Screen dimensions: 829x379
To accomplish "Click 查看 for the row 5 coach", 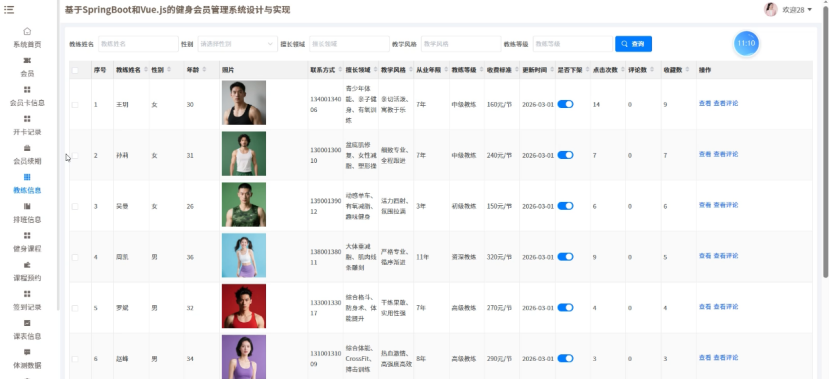I will 705,307.
